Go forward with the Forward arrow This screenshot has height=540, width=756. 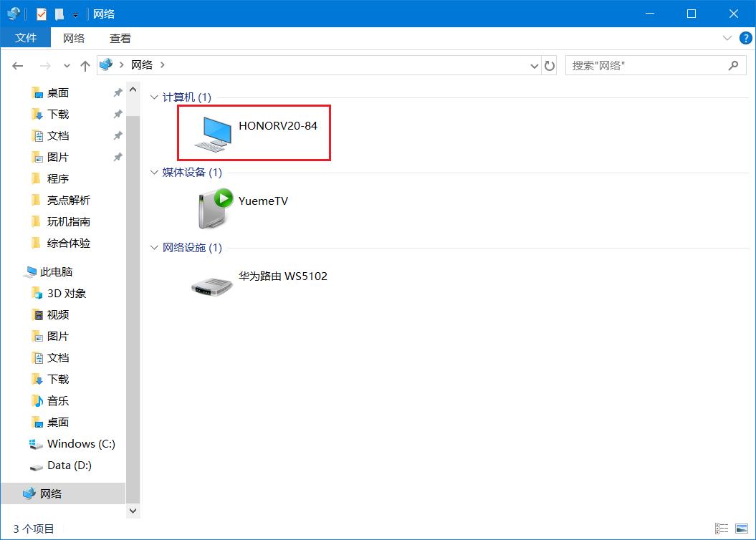45,65
